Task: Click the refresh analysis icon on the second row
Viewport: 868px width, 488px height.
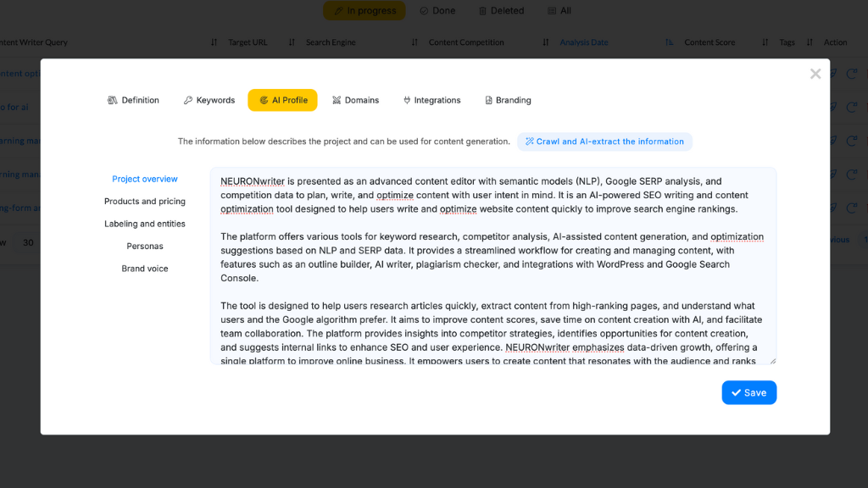Action: tap(852, 107)
